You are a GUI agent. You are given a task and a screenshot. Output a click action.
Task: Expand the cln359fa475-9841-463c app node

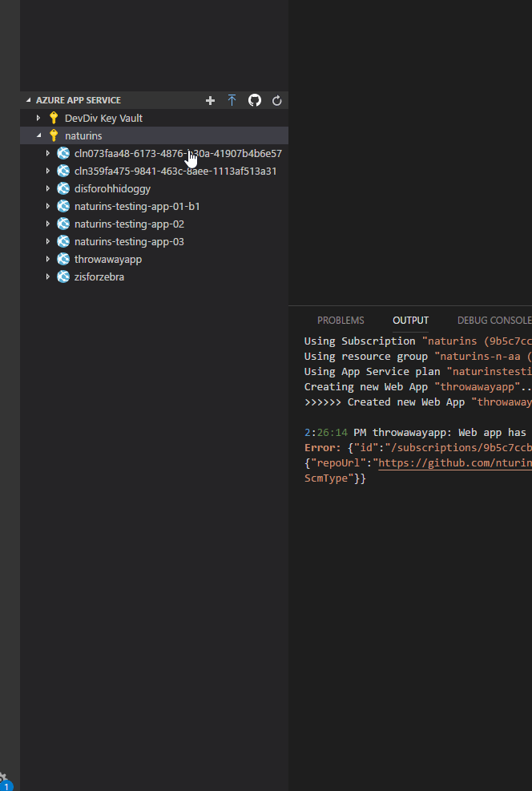click(x=47, y=171)
